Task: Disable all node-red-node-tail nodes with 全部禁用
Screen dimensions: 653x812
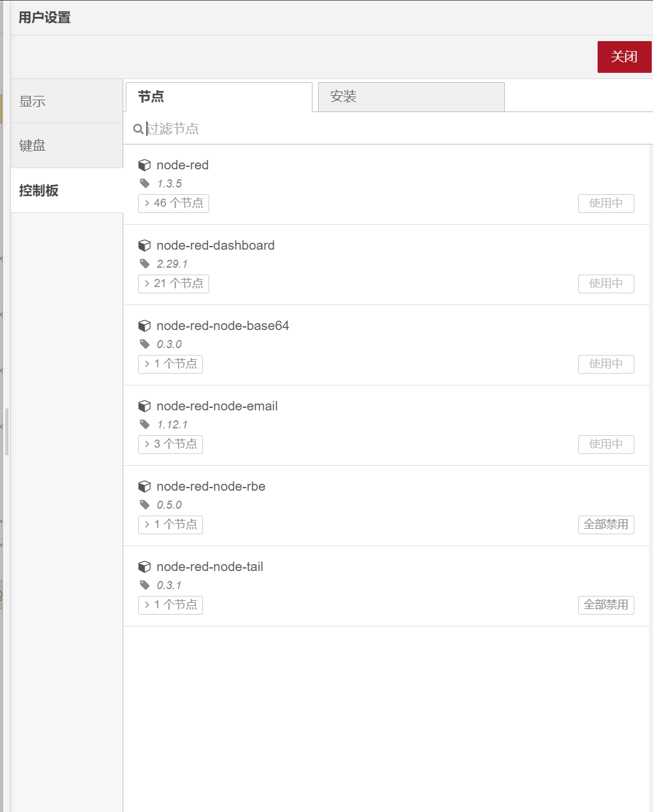Action: click(606, 605)
